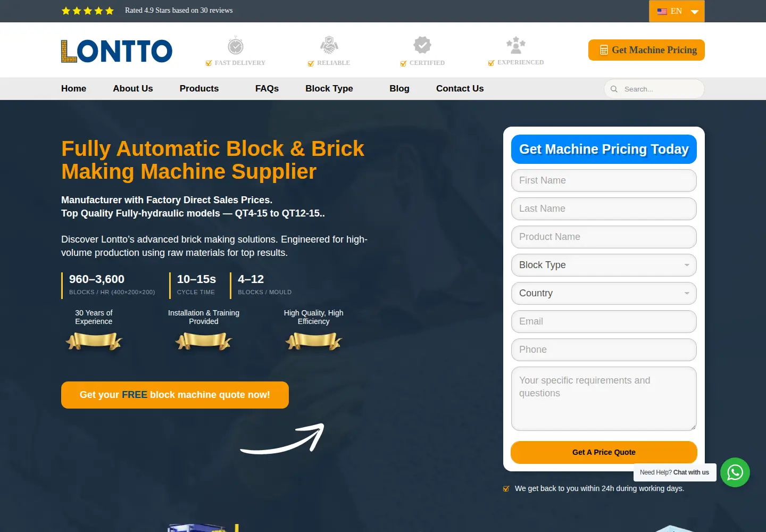This screenshot has height=532, width=766.
Task: Click the Certified badge icon
Action: pyautogui.click(x=422, y=45)
